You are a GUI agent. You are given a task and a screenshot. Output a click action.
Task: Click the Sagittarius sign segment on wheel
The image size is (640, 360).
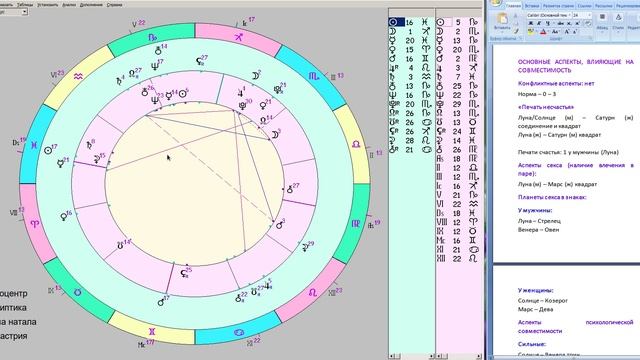(239, 38)
